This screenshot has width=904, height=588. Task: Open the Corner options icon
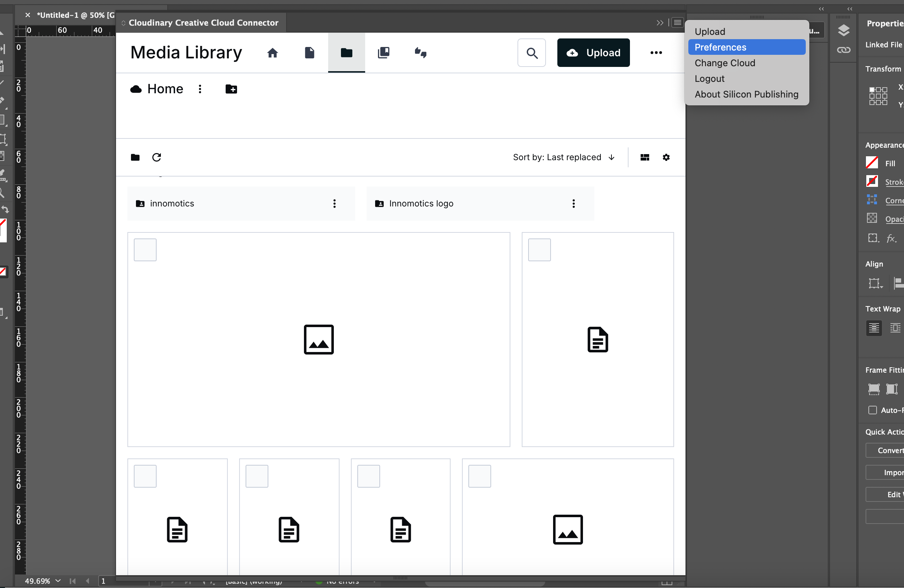[x=872, y=199]
